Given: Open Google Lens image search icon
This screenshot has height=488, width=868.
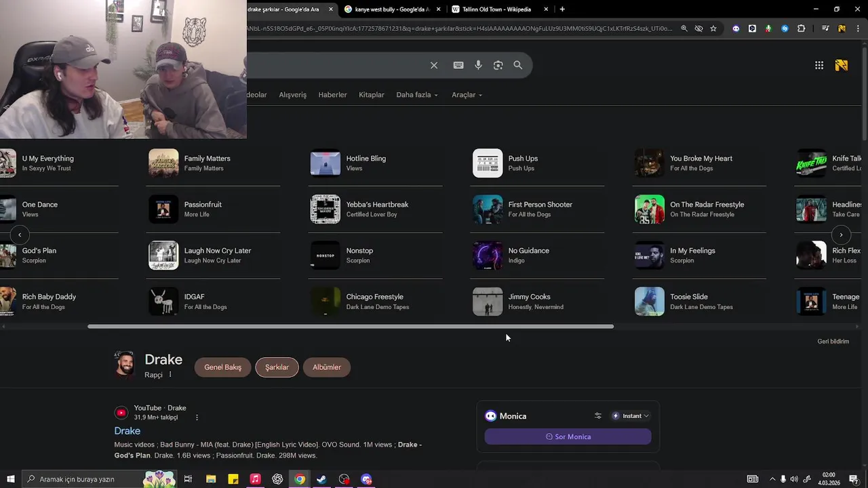Looking at the screenshot, I should tap(498, 65).
